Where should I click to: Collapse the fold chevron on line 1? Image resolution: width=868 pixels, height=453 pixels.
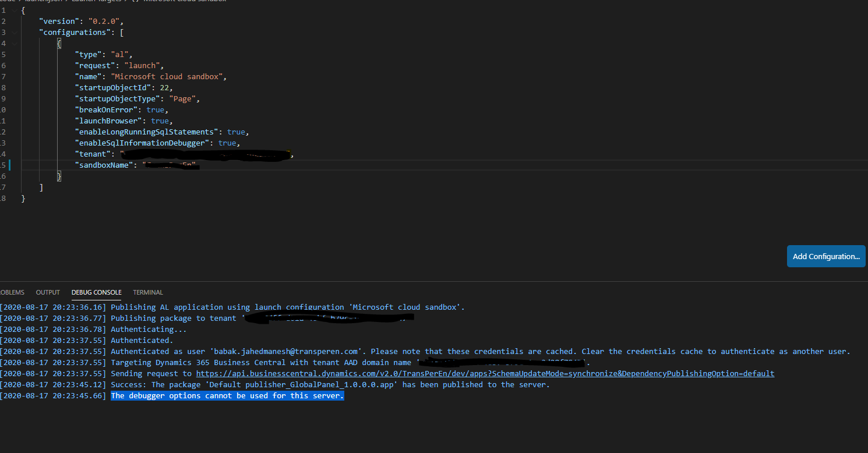[x=13, y=10]
